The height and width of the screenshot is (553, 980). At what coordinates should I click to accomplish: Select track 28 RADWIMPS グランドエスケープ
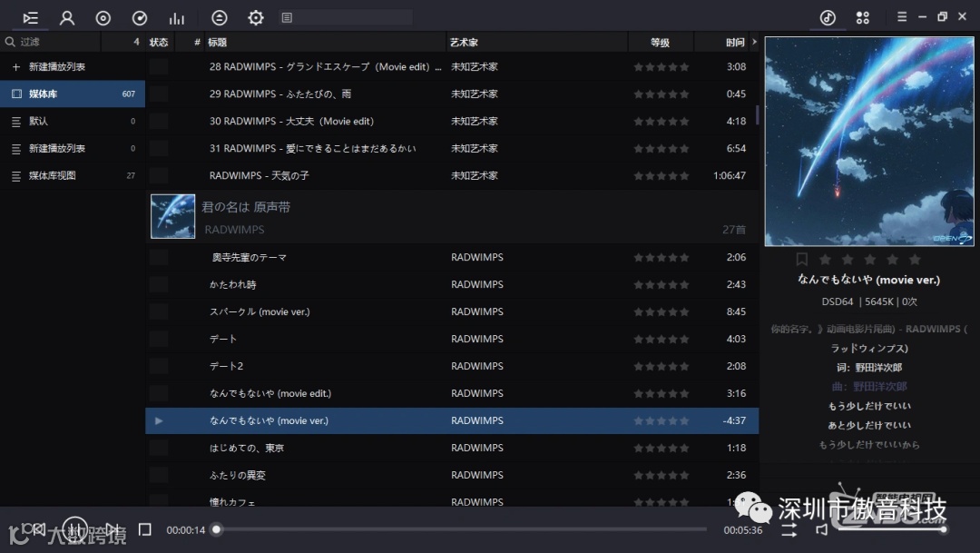tap(453, 66)
